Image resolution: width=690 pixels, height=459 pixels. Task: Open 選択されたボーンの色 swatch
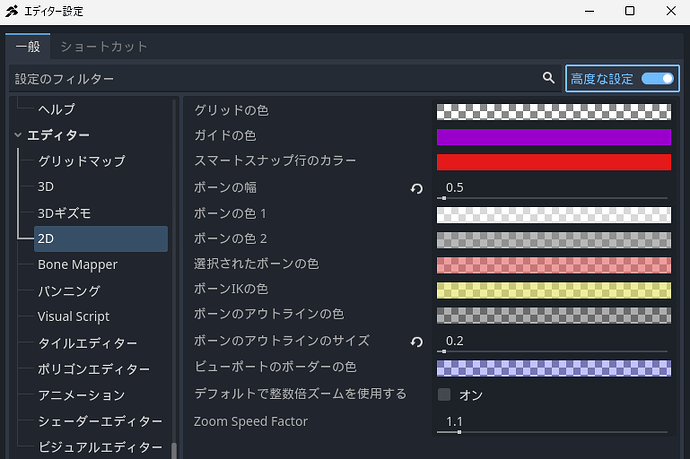(554, 265)
